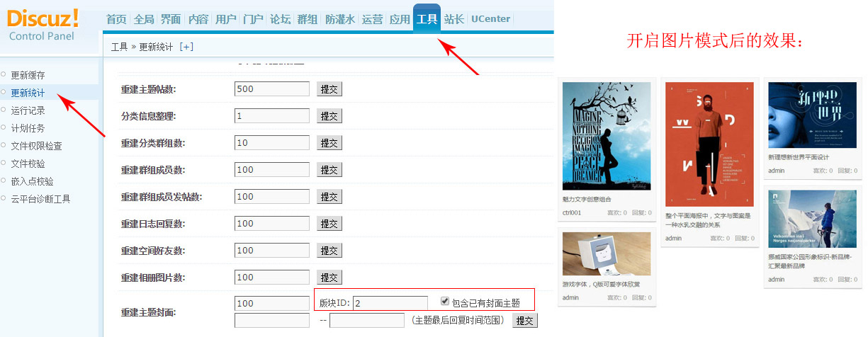This screenshot has height=337, width=868.
Task: Click the 整个平面海报中 description text
Action: click(708, 220)
